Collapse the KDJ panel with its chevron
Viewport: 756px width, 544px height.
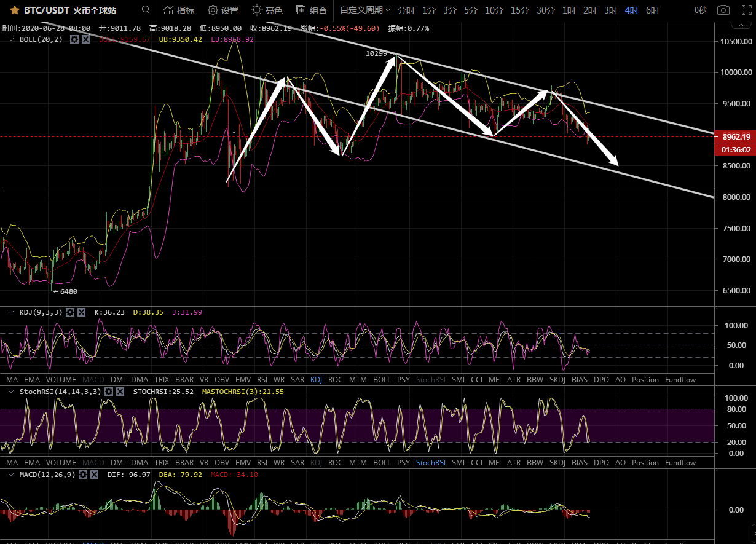click(10, 312)
